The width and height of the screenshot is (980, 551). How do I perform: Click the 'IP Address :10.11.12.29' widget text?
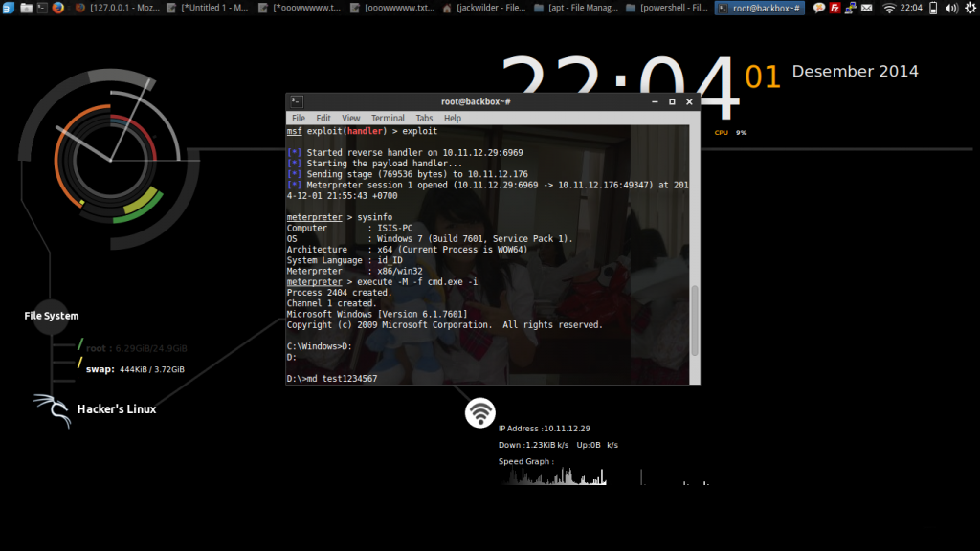(x=545, y=429)
